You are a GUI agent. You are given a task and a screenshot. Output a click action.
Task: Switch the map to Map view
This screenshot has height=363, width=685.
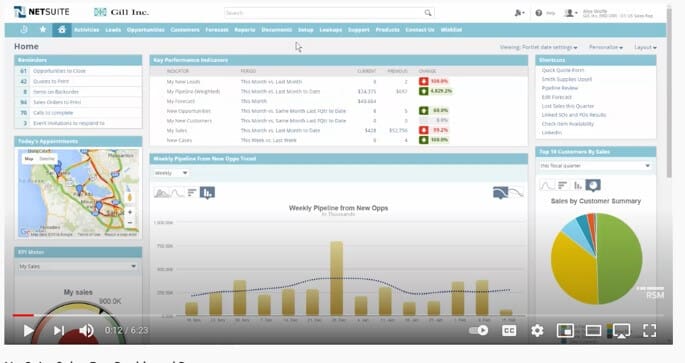29,159
